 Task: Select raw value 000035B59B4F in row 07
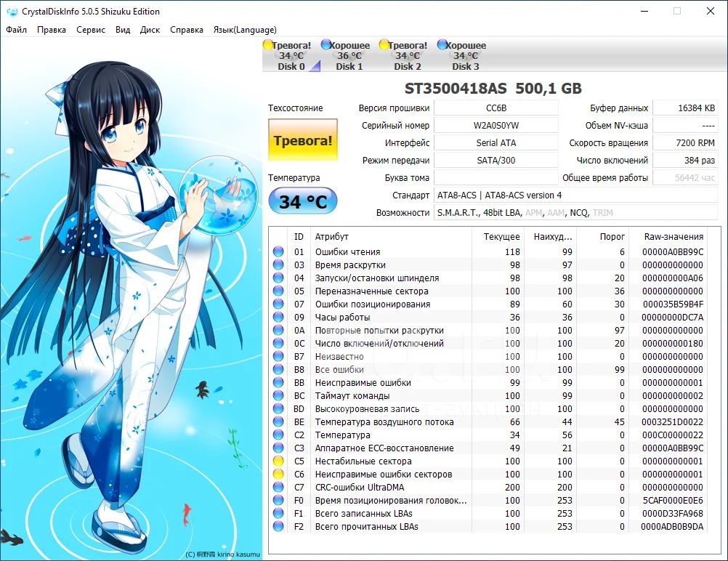673,304
